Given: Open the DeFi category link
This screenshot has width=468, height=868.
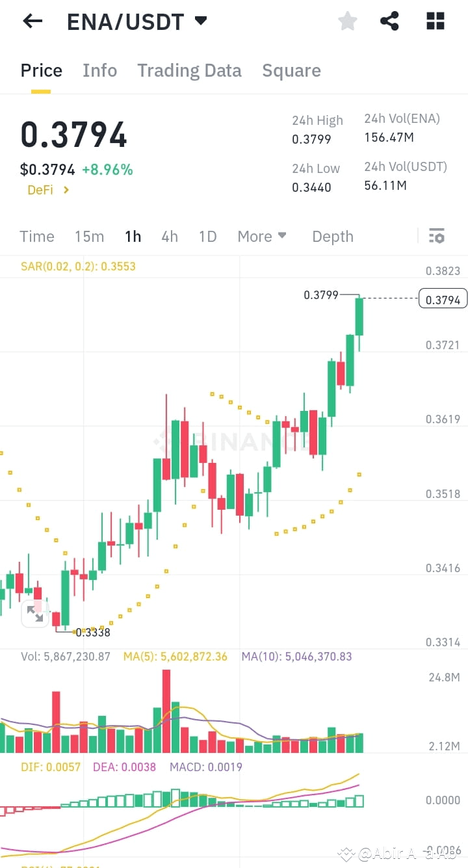Looking at the screenshot, I should tap(40, 190).
